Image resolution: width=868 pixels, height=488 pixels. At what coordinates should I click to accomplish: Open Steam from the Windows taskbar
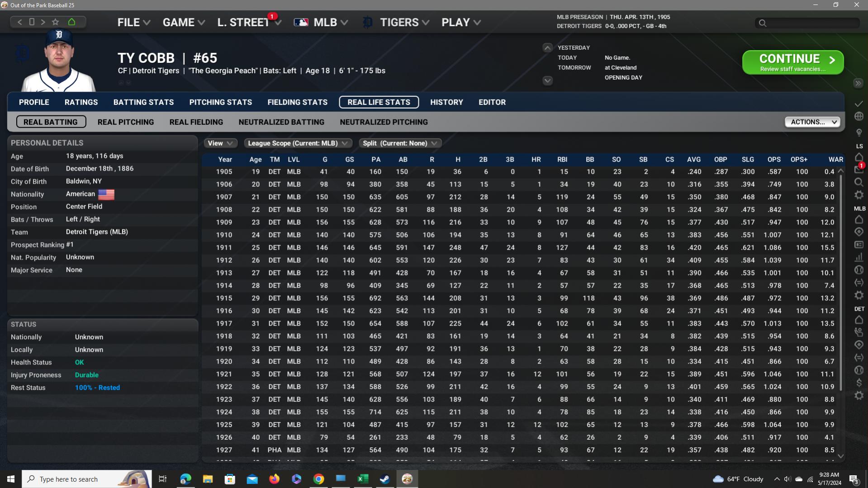(385, 479)
